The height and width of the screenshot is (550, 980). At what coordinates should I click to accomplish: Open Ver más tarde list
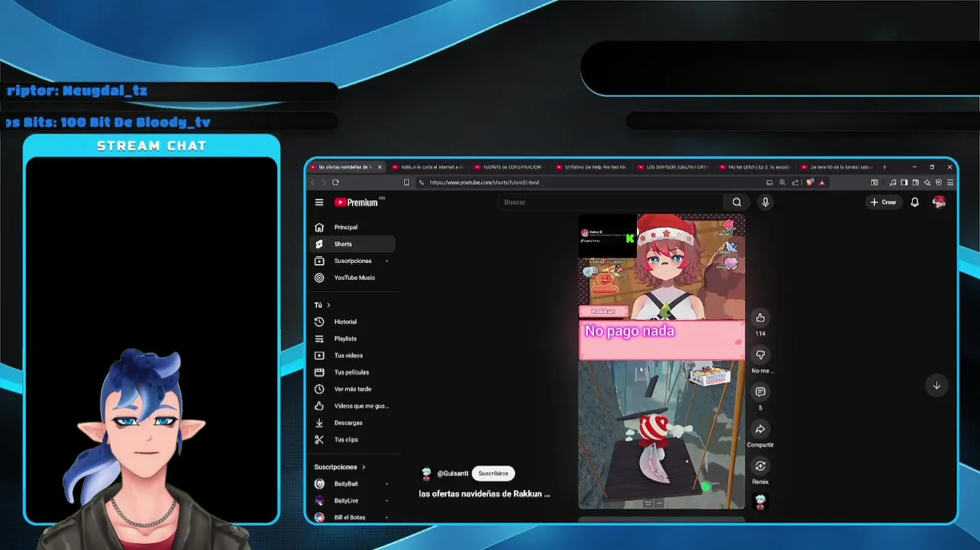352,389
